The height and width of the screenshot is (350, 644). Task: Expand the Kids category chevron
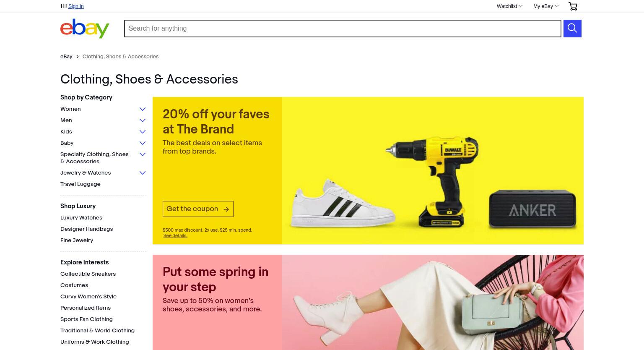(143, 132)
